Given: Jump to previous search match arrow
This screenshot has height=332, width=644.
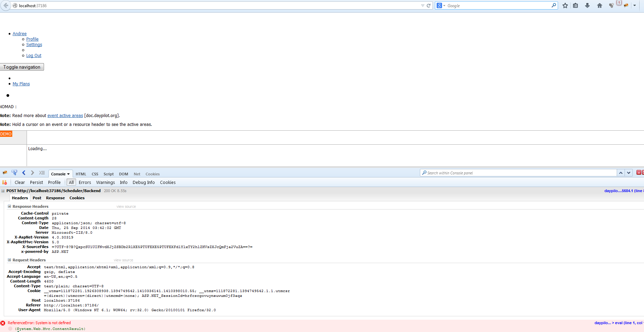Looking at the screenshot, I should [x=621, y=173].
